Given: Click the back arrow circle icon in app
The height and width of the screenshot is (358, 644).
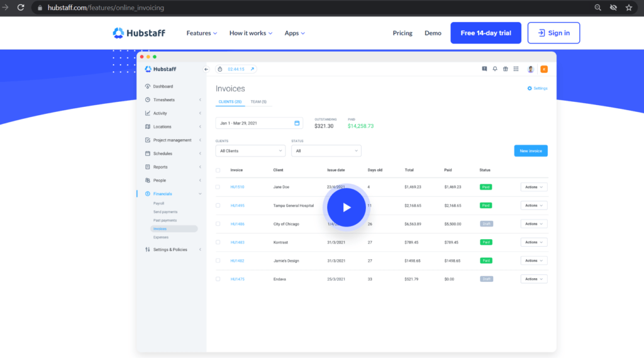Looking at the screenshot, I should [206, 69].
